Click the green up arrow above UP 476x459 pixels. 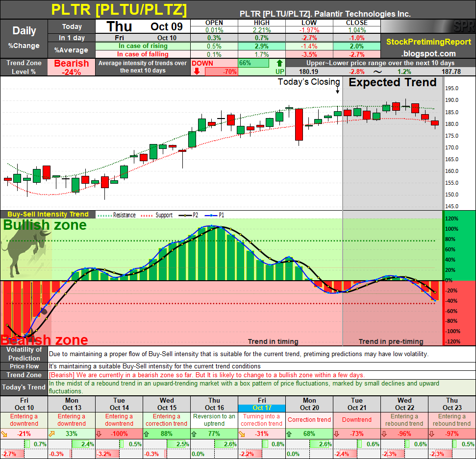279,63
